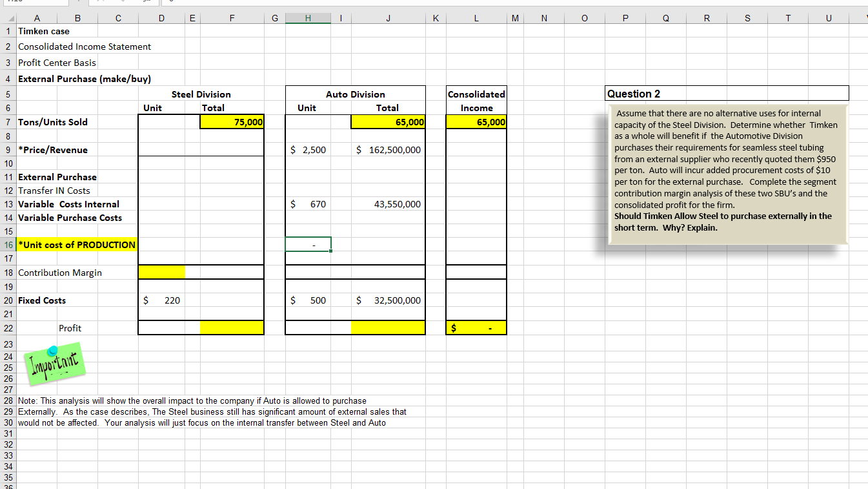
Task: Select Steel tons sold cell 75,000
Action: pyautogui.click(x=232, y=122)
